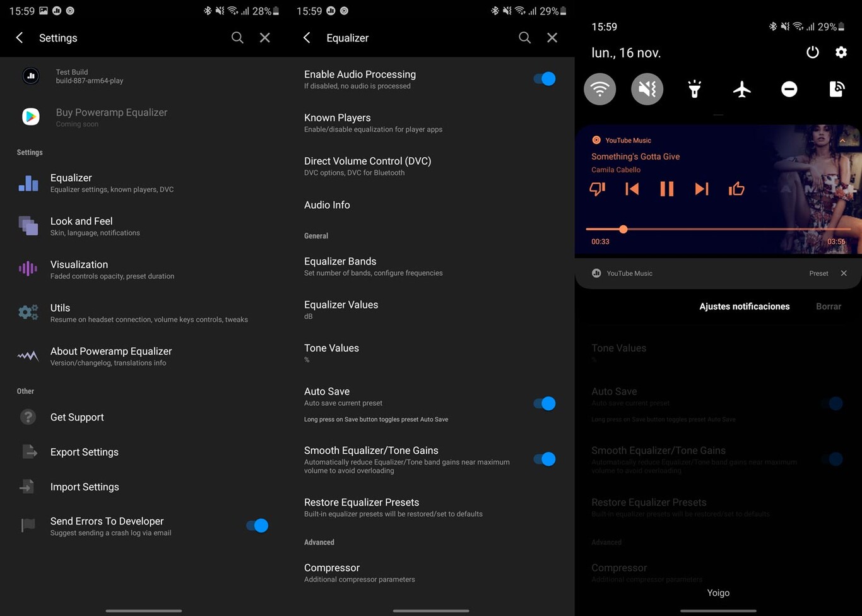862x616 pixels.
Task: Toggle Wi-Fi from quick settings
Action: [599, 89]
